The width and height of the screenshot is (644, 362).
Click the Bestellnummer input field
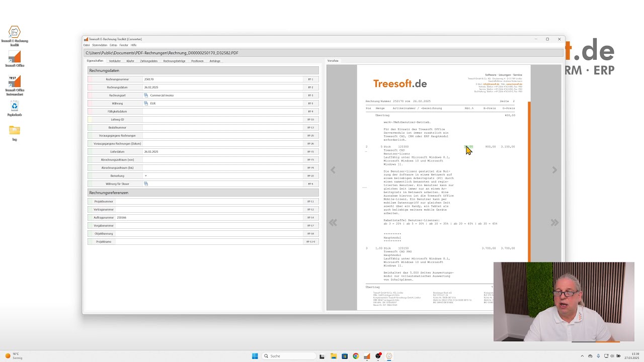click(223, 127)
